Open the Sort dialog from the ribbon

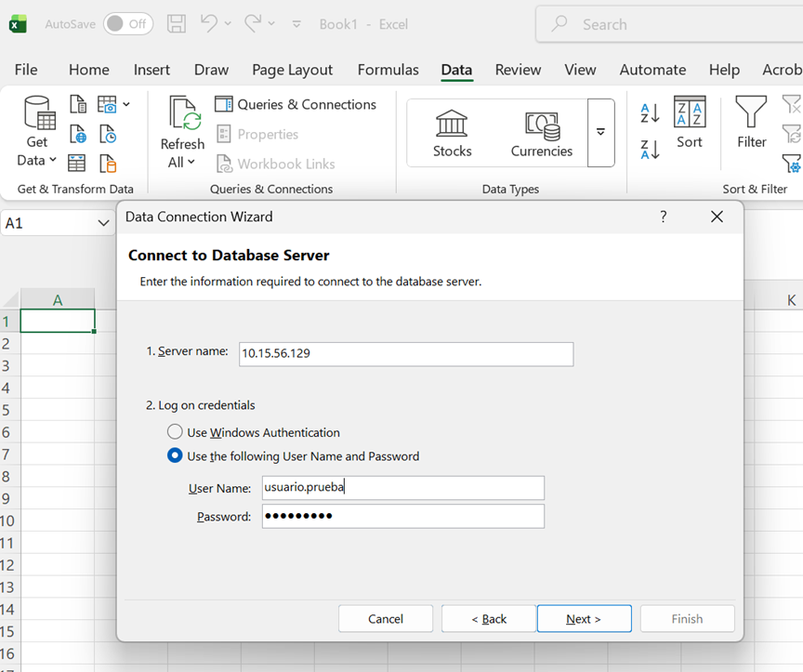pos(690,123)
